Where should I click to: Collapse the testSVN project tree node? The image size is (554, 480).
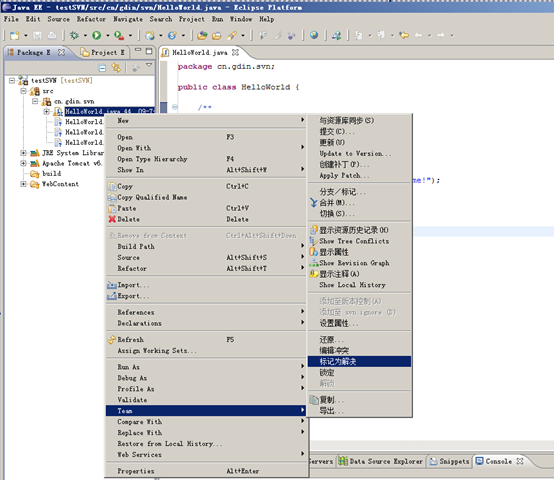(12, 81)
